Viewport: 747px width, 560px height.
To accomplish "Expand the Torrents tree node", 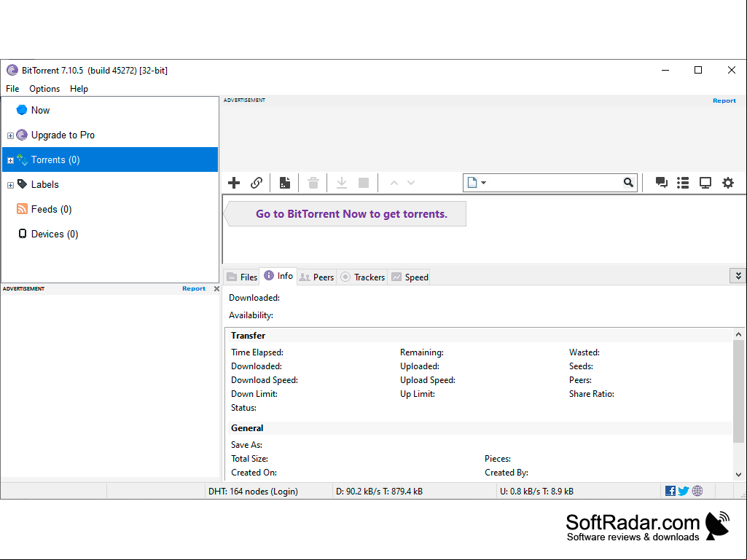I will click(x=10, y=160).
